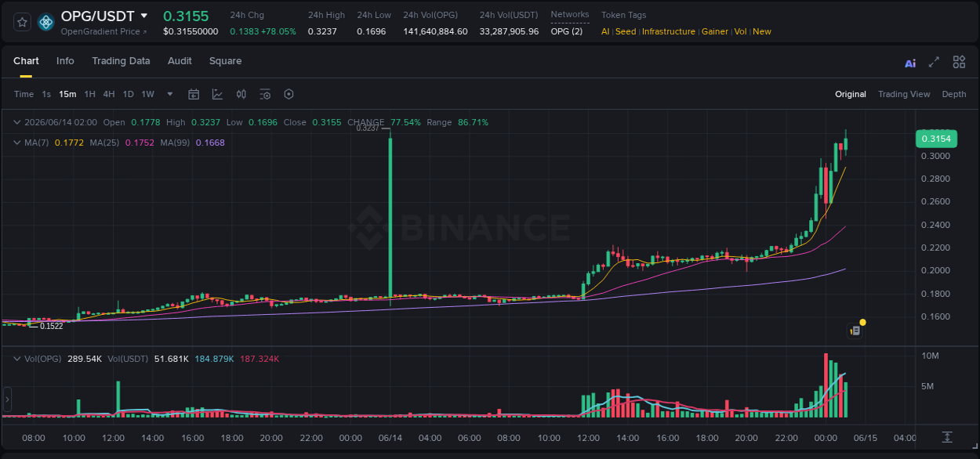Click the 06/14 date label on time axis

390,438
